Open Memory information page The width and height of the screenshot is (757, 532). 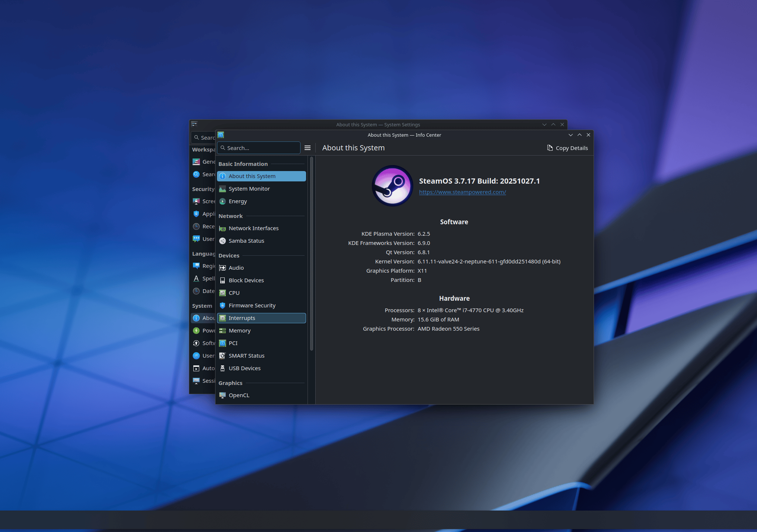click(261, 331)
